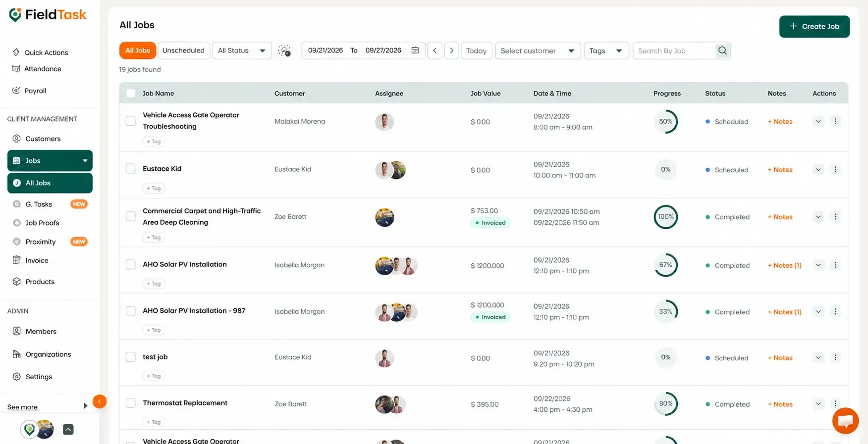The width and height of the screenshot is (868, 444).
Task: Expand row chevron for Thermostat Replacement
Action: point(818,404)
